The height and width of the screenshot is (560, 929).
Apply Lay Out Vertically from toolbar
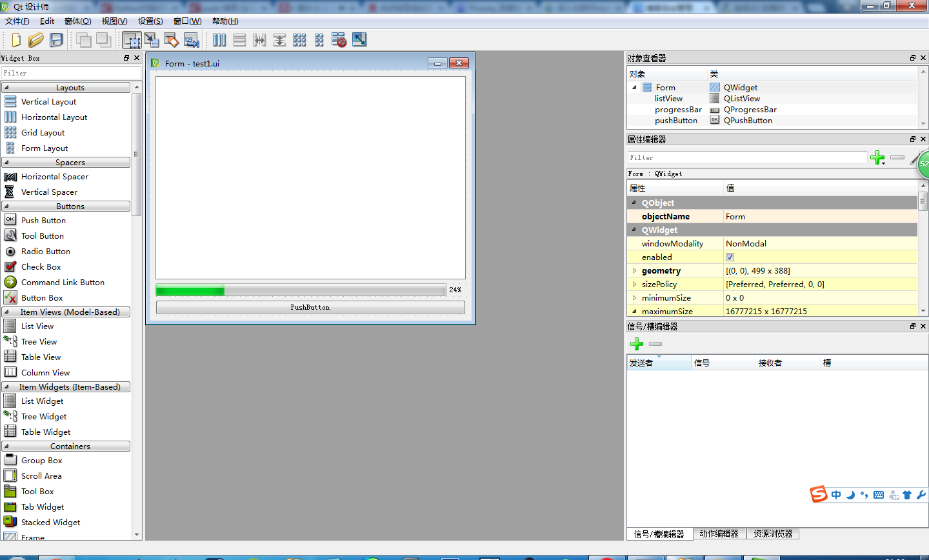[x=239, y=40]
